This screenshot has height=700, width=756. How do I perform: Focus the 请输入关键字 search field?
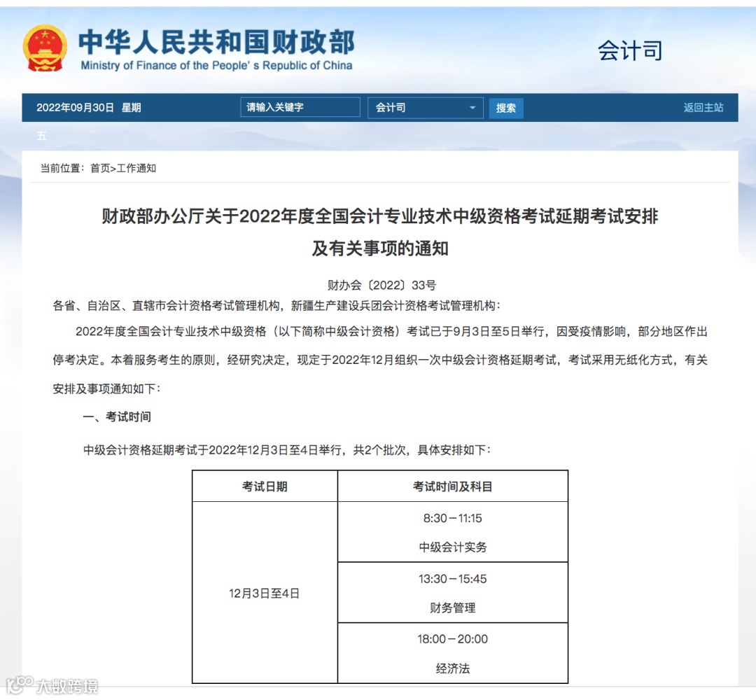click(300, 107)
